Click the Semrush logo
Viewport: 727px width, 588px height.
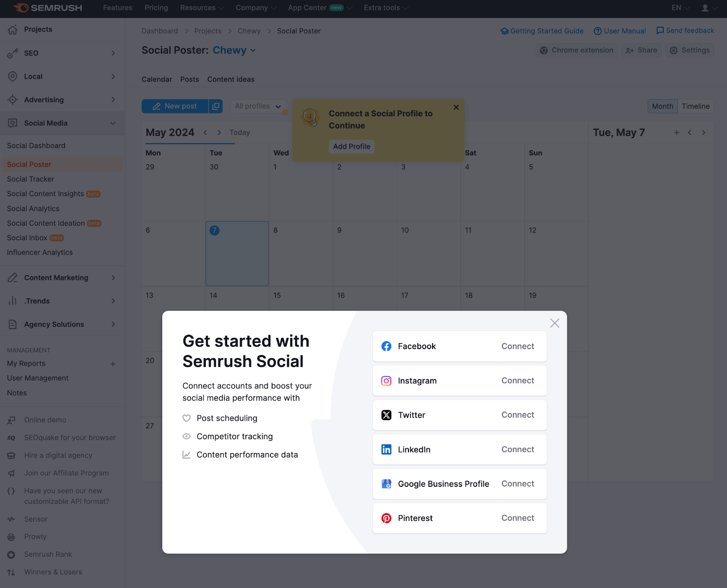click(x=48, y=8)
